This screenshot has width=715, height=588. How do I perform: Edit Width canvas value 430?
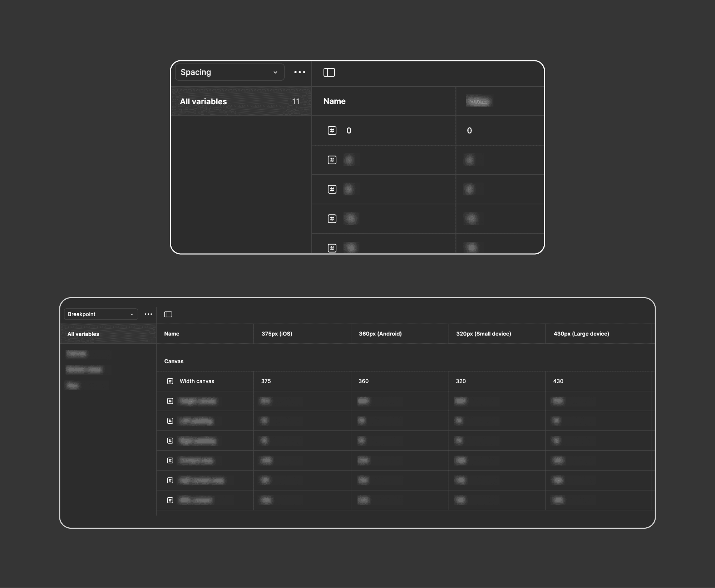click(x=558, y=381)
